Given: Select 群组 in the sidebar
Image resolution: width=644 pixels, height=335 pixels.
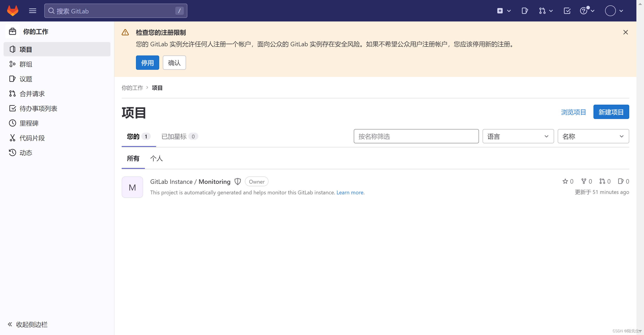Looking at the screenshot, I should (x=57, y=64).
